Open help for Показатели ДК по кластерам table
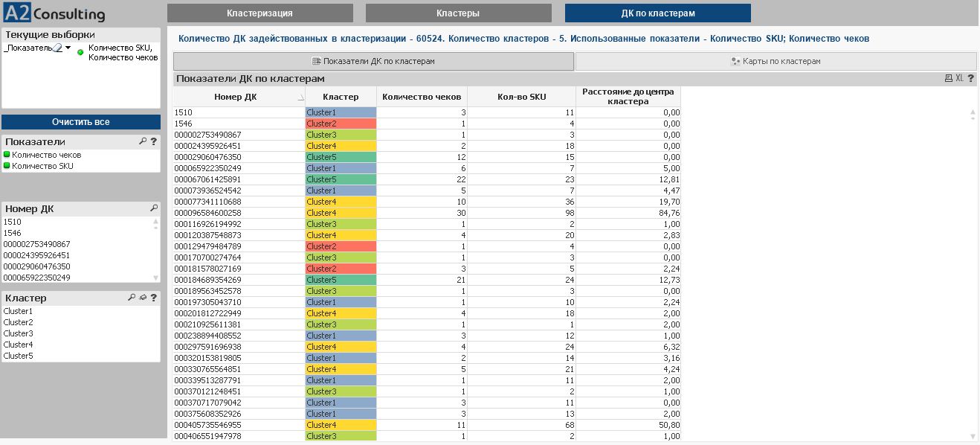The width and height of the screenshot is (980, 445). (x=971, y=78)
